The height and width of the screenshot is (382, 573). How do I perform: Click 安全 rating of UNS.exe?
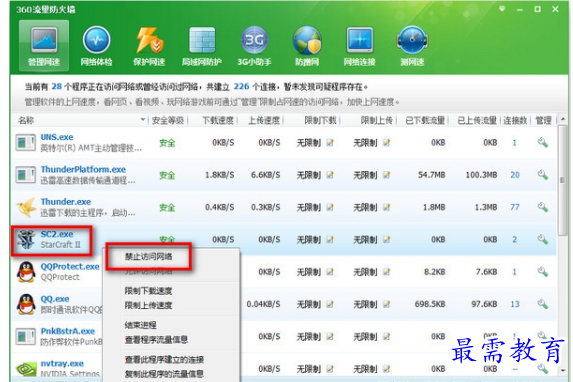[x=167, y=143]
